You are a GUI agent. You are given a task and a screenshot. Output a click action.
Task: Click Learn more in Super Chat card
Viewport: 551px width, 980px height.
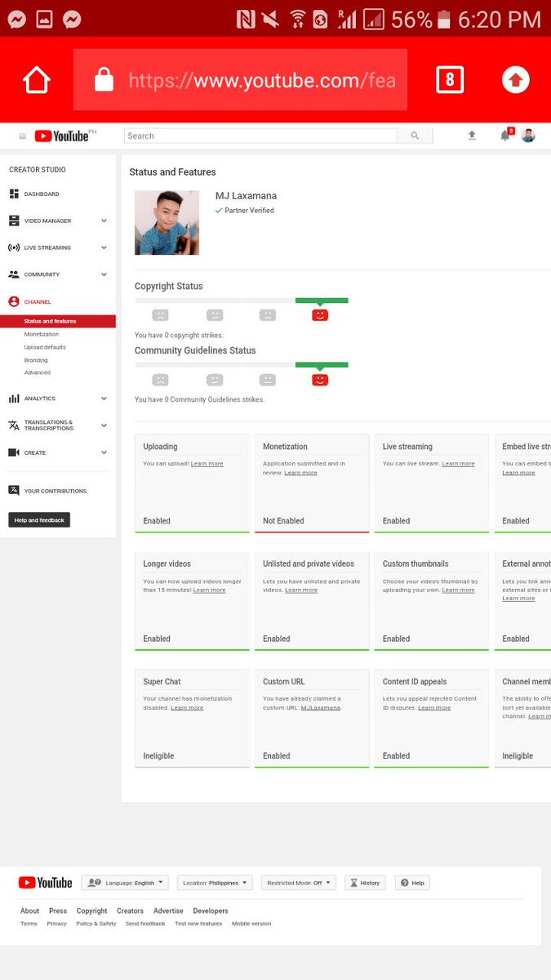pos(187,707)
